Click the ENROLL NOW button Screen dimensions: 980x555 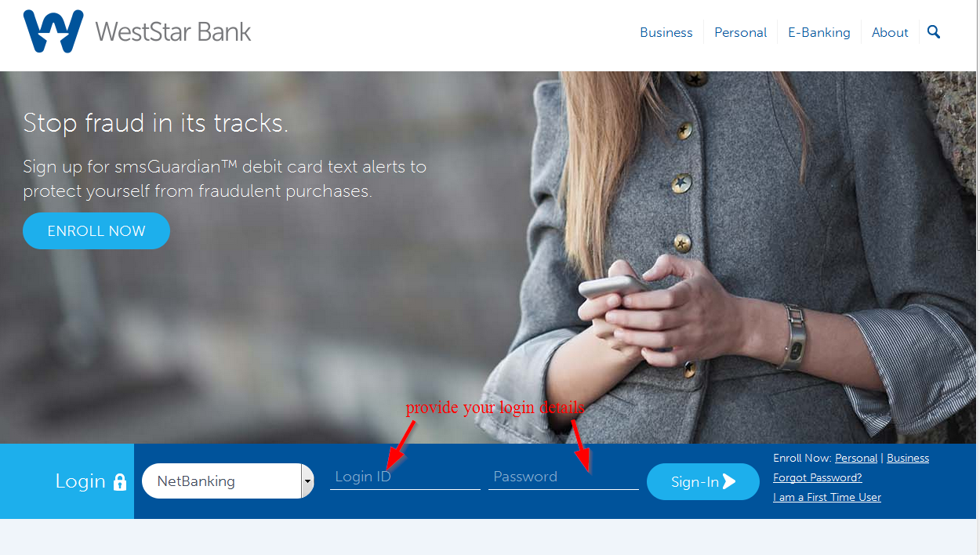96,230
